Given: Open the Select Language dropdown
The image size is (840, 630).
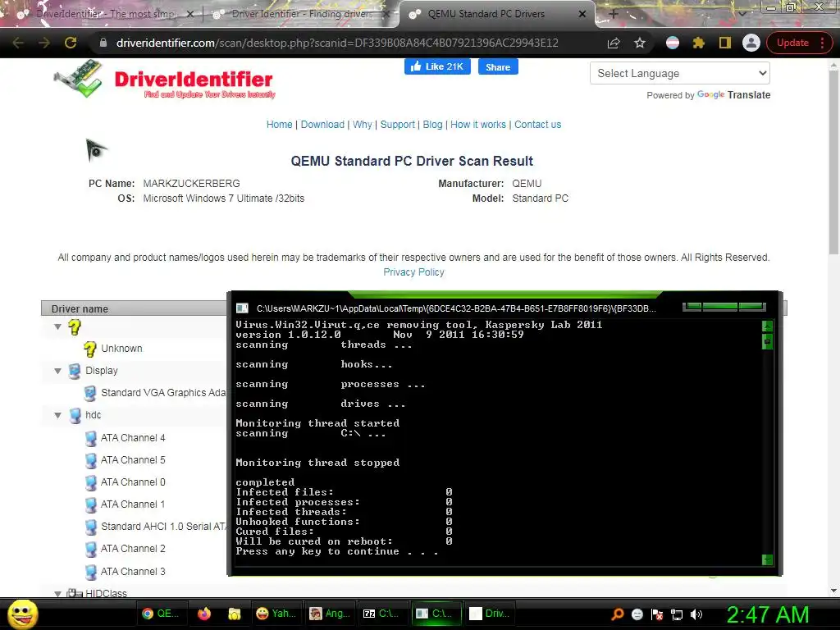Looking at the screenshot, I should tap(680, 73).
